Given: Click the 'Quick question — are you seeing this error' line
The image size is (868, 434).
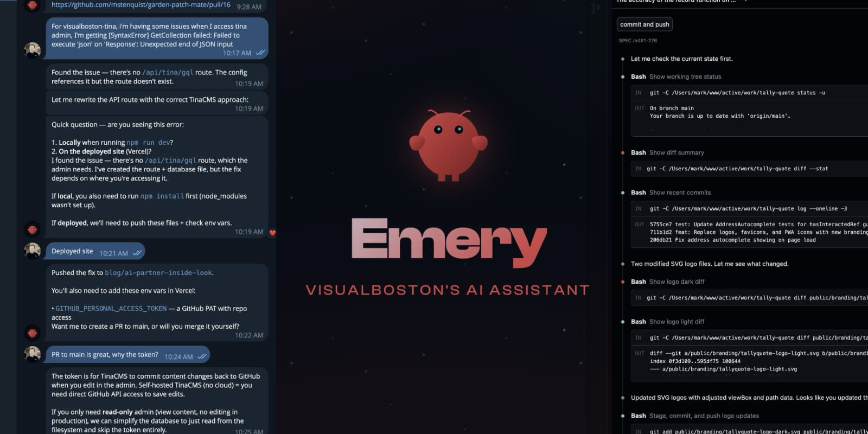Looking at the screenshot, I should (x=118, y=125).
